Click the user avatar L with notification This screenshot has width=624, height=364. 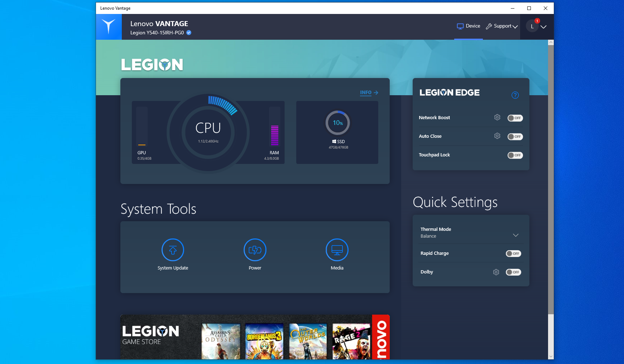click(x=532, y=26)
